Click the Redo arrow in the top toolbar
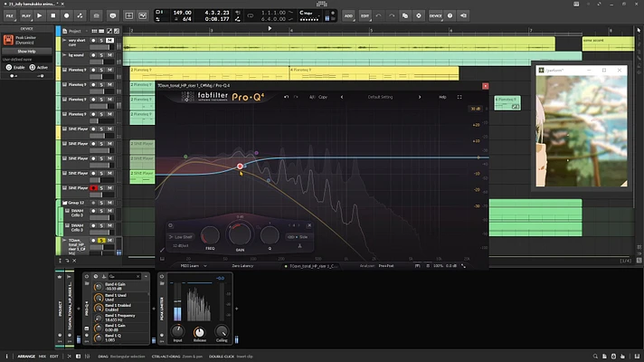This screenshot has height=362, width=644. [392, 15]
